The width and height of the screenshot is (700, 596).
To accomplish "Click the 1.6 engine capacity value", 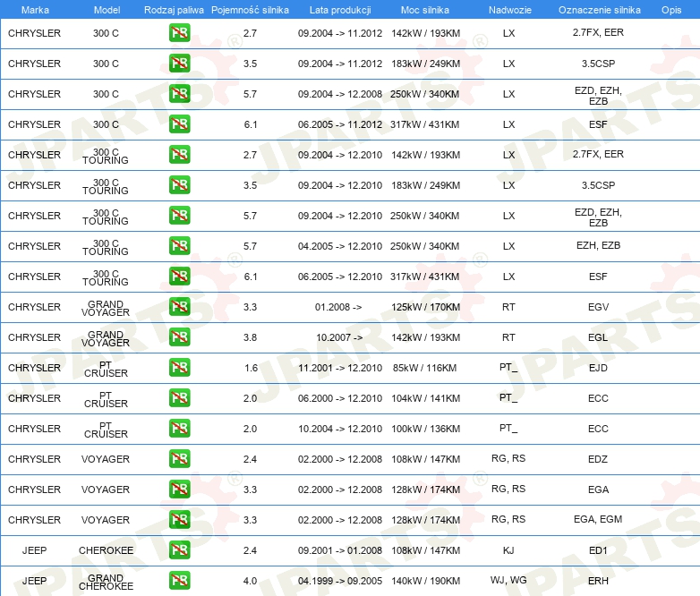I will coord(252,368).
